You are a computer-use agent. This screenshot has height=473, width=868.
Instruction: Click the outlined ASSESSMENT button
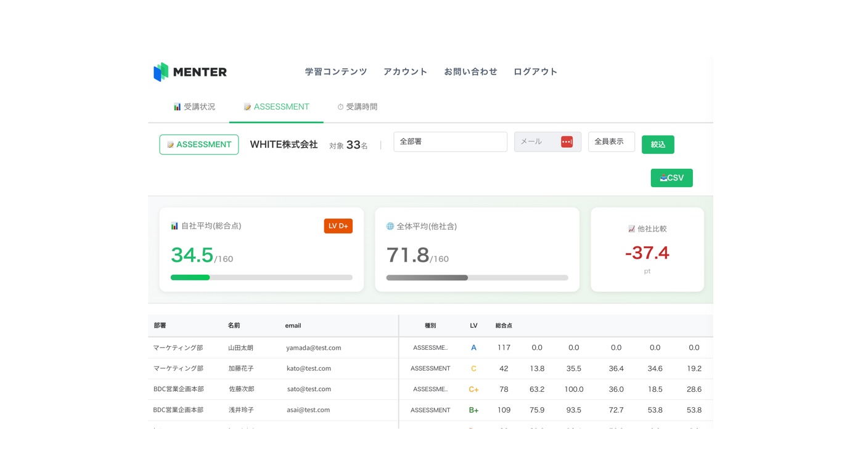199,145
